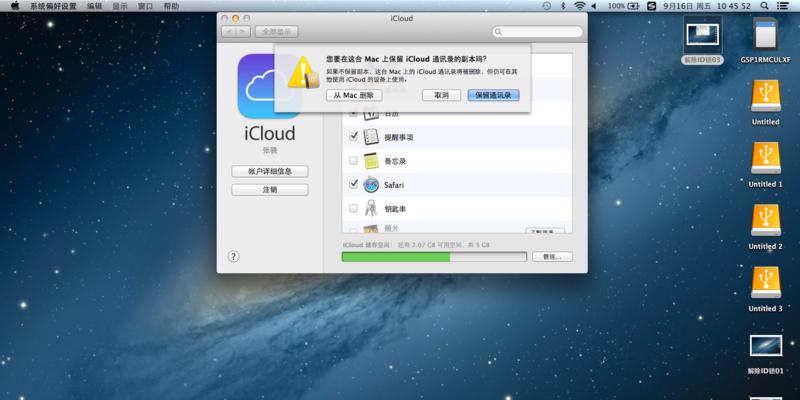Click 全部显示 show all button

(x=277, y=32)
